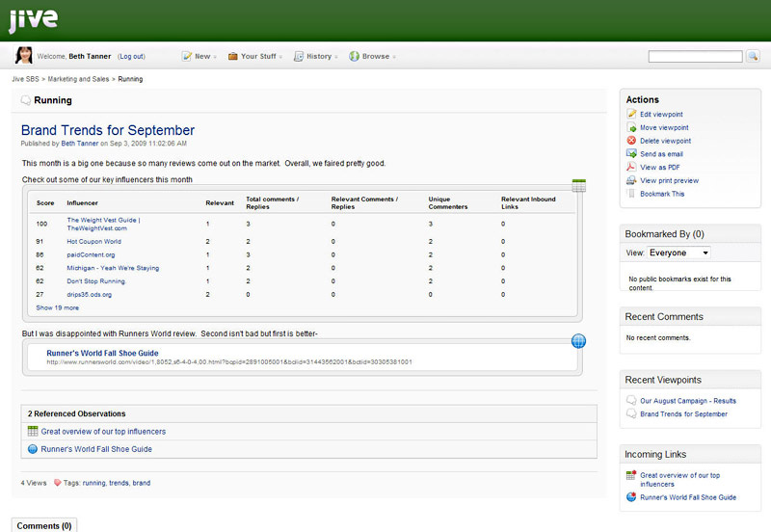Open Great overview incoming link

coord(679,479)
